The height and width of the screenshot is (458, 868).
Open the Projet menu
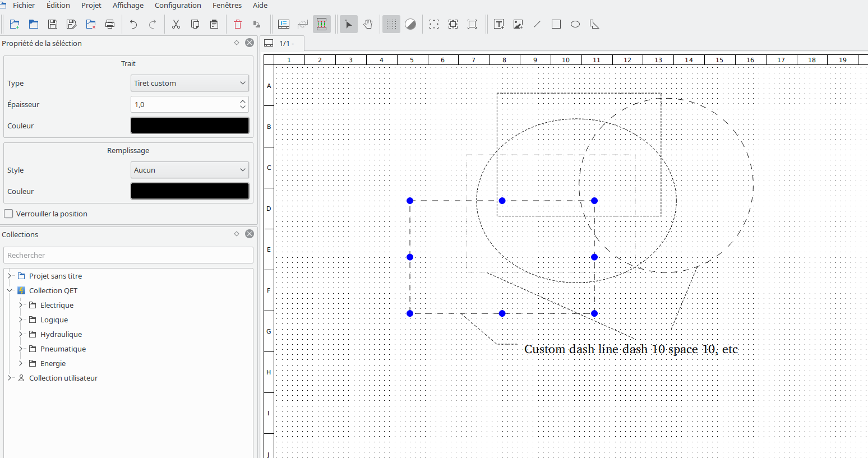tap(91, 5)
